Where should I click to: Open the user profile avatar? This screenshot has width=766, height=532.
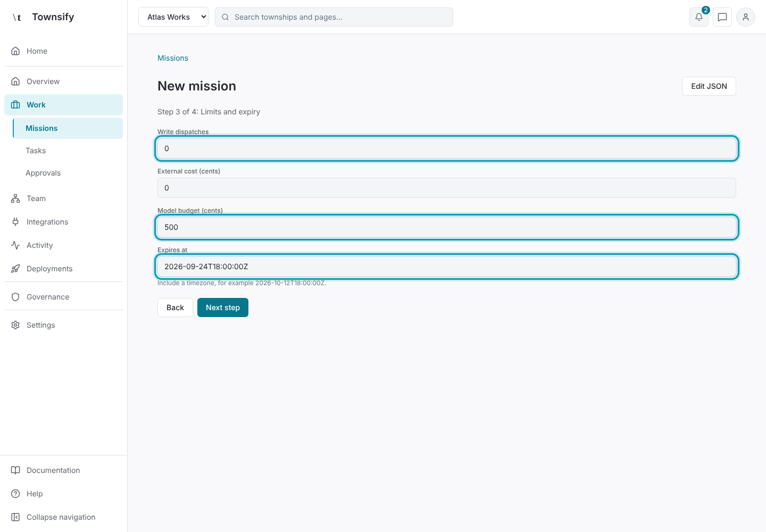coord(746,17)
